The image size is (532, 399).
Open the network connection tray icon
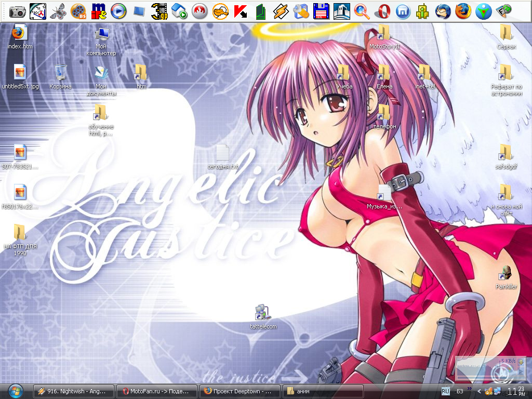pos(497,392)
